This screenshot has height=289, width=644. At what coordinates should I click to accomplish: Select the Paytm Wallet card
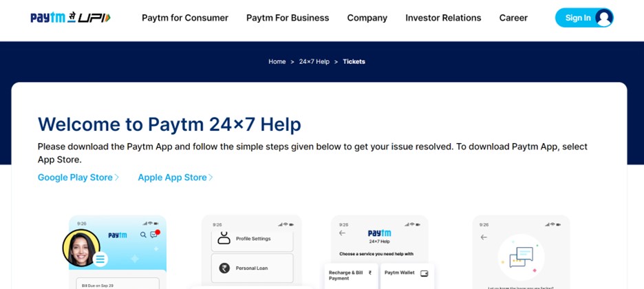(407, 276)
